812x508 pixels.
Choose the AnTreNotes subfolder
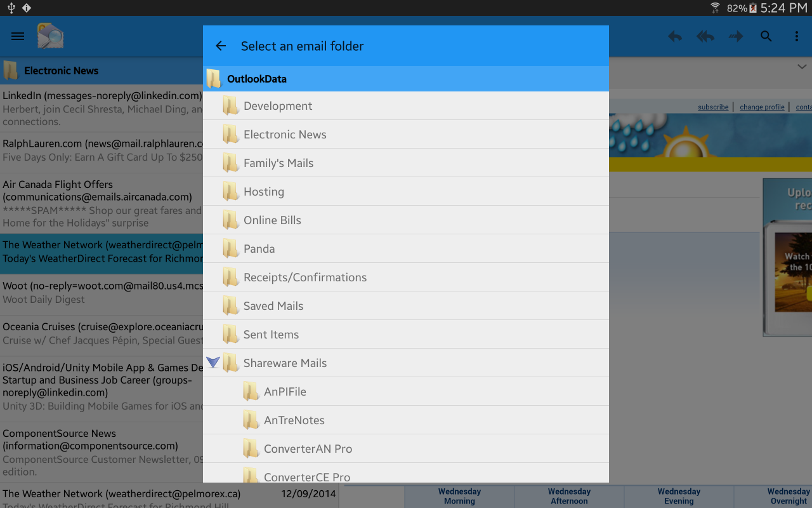(x=406, y=420)
